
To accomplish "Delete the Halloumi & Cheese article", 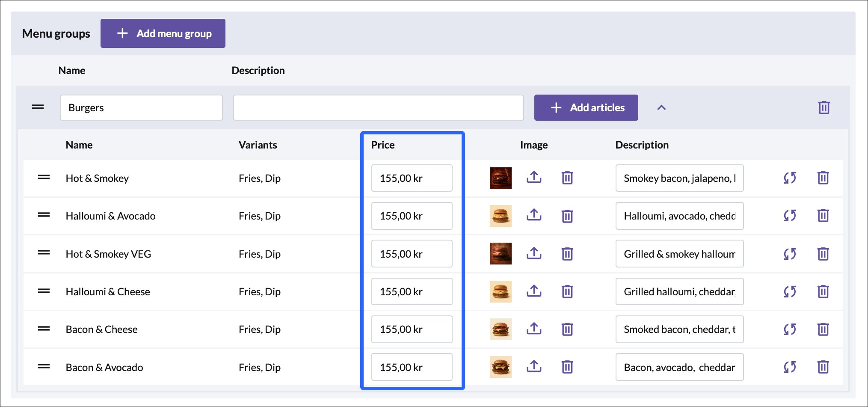I will coord(823,291).
